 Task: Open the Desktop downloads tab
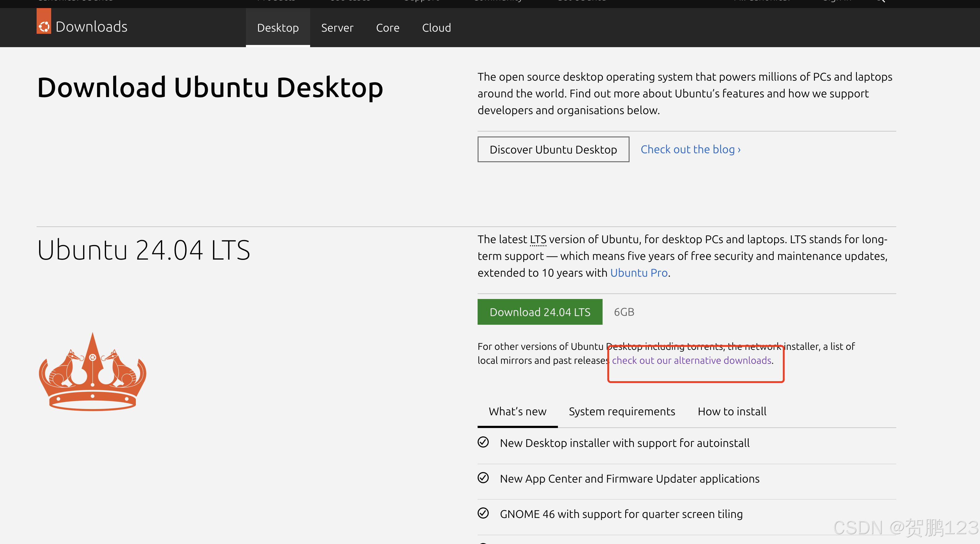(278, 28)
